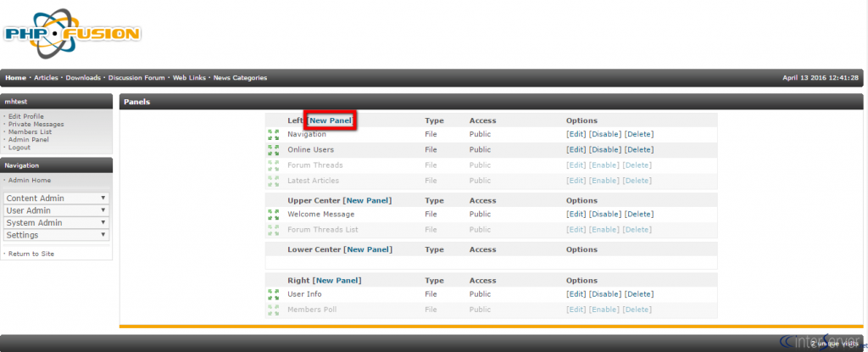Viewport: 868px width, 352px height.
Task: Edit the Navigation panel
Action: (576, 134)
